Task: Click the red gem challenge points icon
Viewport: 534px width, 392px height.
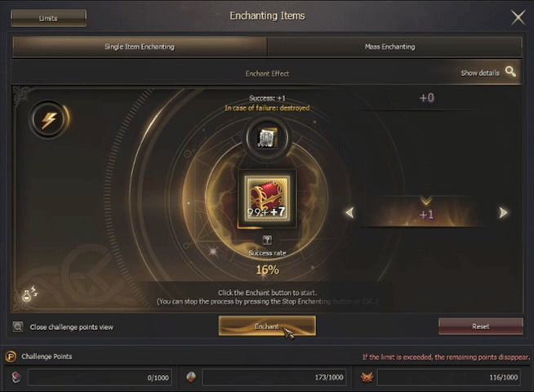Action: (16, 377)
